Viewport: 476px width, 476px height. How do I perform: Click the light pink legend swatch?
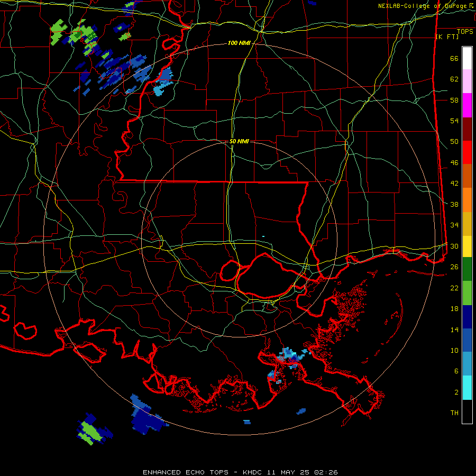pos(467,81)
